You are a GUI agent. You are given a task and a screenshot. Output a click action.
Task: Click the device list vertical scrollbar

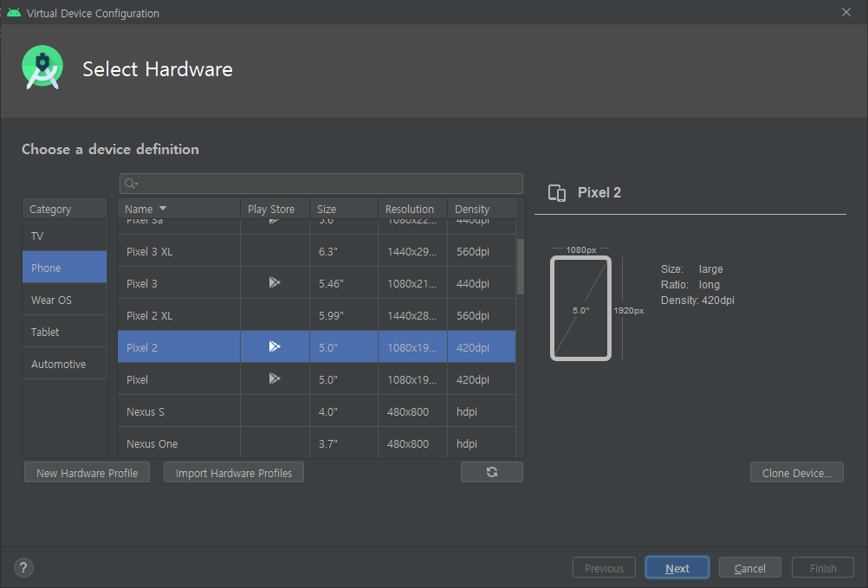[521, 267]
